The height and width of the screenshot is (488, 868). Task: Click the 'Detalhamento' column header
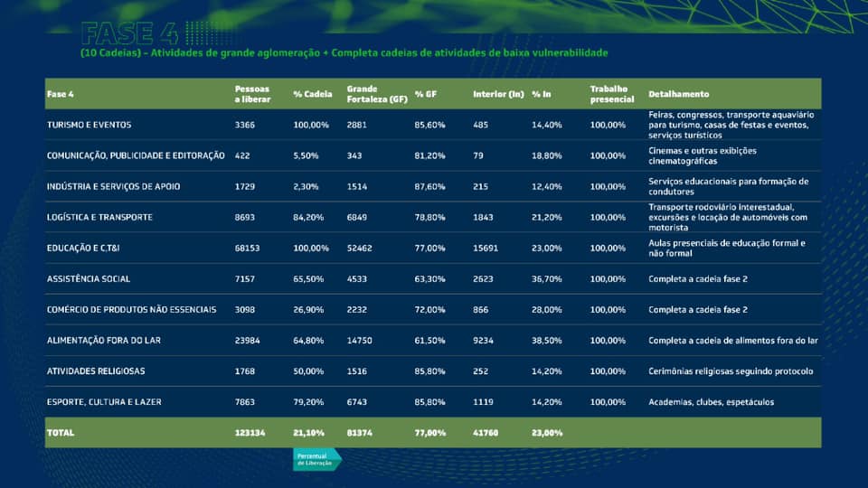[x=678, y=94]
